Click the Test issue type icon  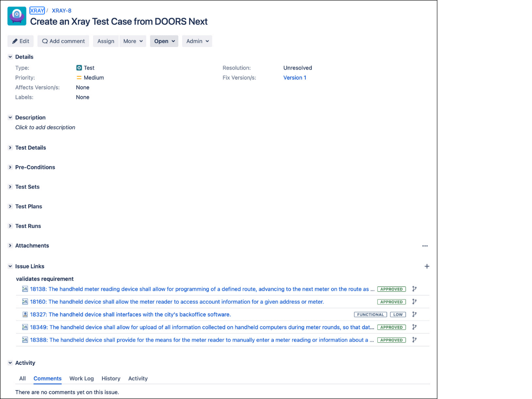[79, 68]
